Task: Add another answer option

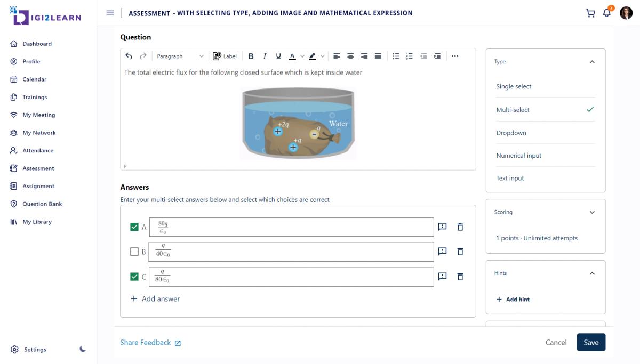Action: pos(155,298)
